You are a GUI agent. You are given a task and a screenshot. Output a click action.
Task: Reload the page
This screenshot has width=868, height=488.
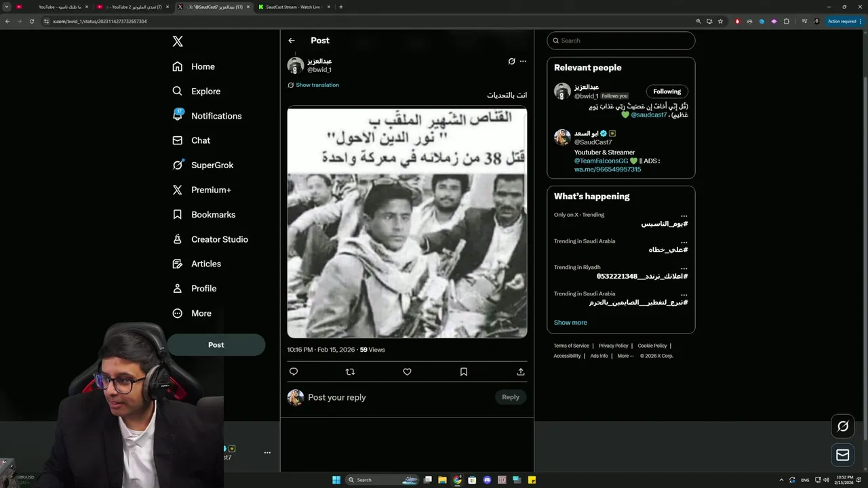tap(31, 21)
